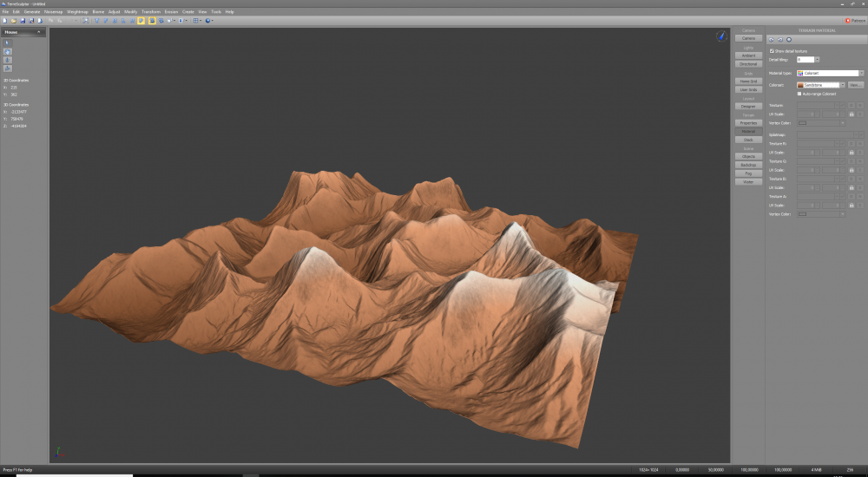Screen dimensions: 868x477
Task: Select the pointer tool in Mouse panel
Action: (x=8, y=42)
